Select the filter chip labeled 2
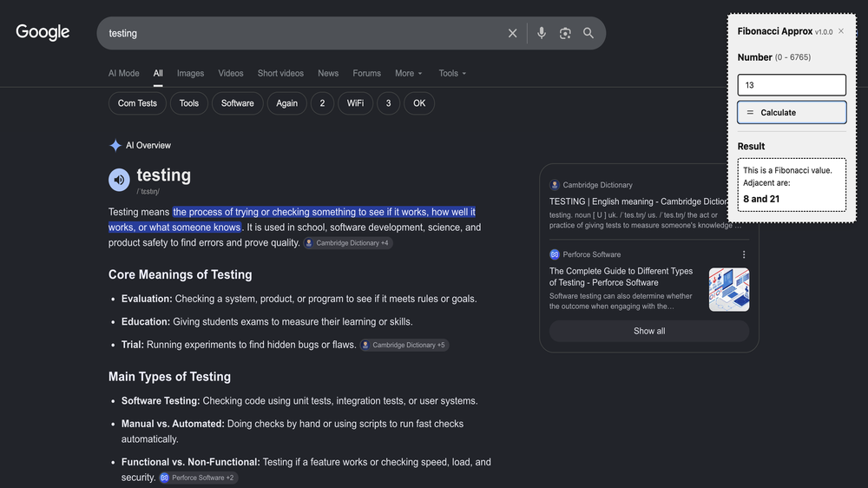 pyautogui.click(x=322, y=103)
